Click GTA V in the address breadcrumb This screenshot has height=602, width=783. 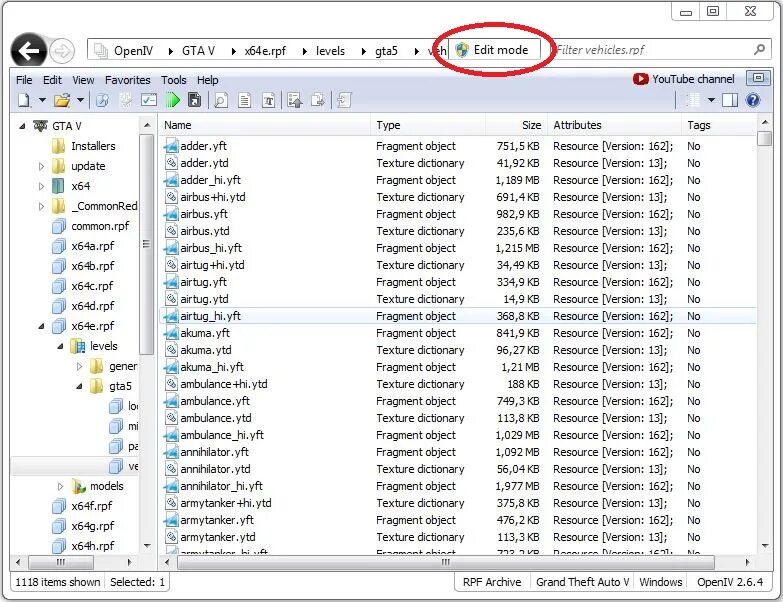click(198, 51)
